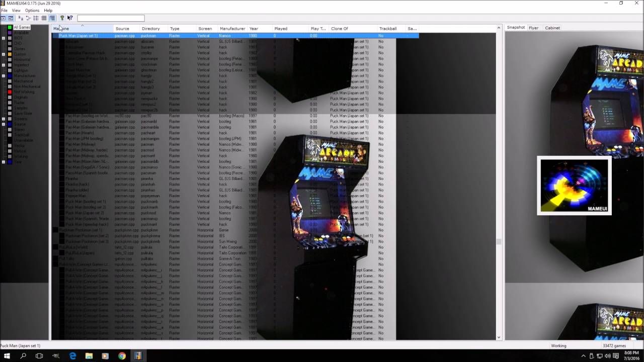Activate the context help arrow toolbar icon
The width and height of the screenshot is (644, 362).
pyautogui.click(x=70, y=18)
